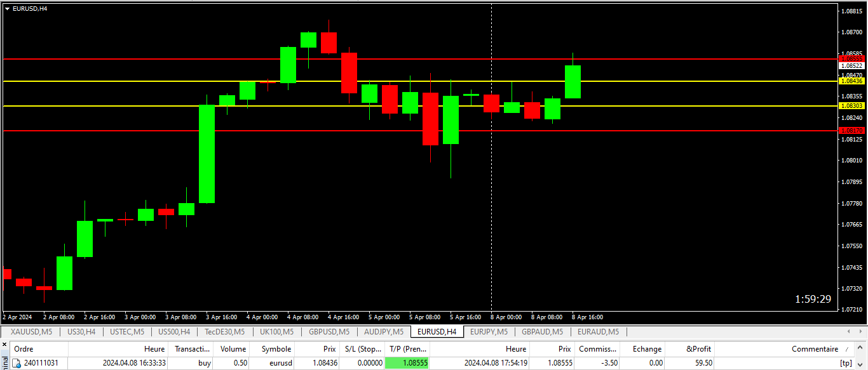Click the red 1.08555 price axis label
The image size is (868, 370).
[x=852, y=58]
